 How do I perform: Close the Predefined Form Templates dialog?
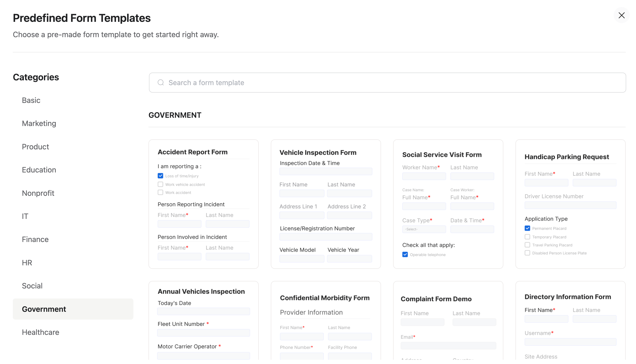(622, 15)
